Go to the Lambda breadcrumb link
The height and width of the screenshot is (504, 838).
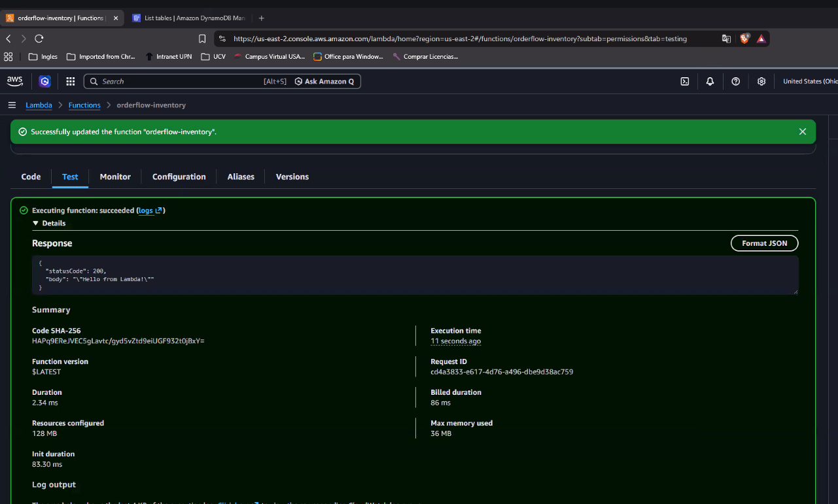[x=39, y=105]
